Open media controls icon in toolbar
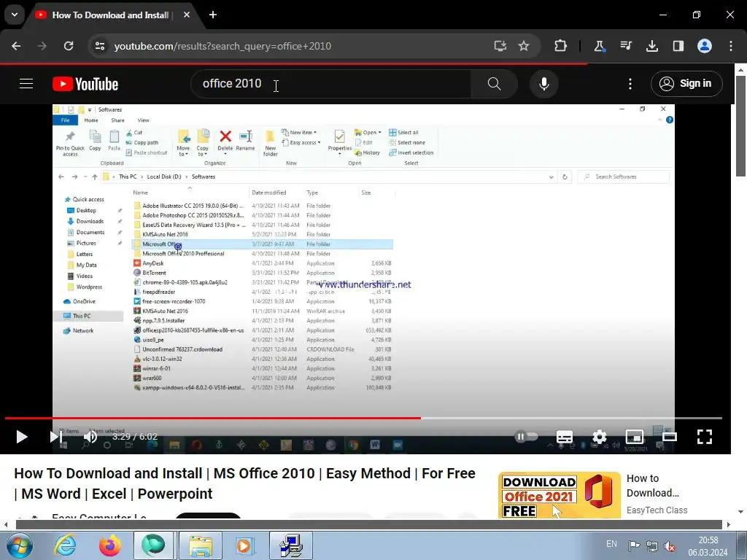Image resolution: width=747 pixels, height=560 pixels. coord(625,46)
